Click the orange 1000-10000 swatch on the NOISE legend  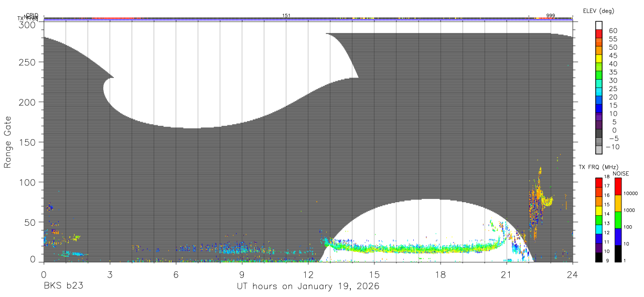click(x=618, y=203)
